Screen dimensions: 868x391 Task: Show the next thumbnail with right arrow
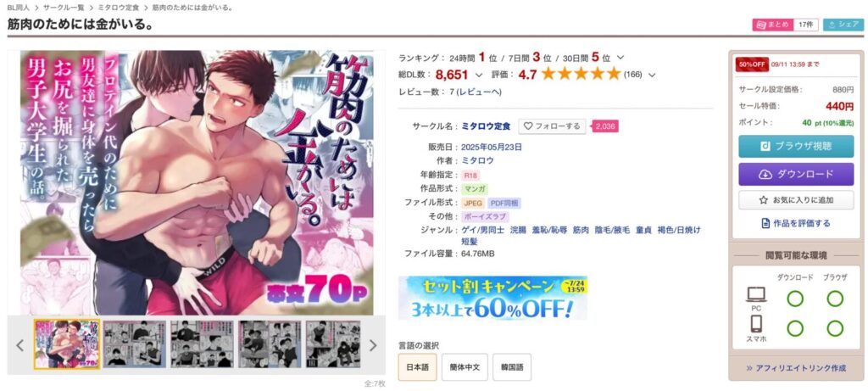[x=373, y=345]
